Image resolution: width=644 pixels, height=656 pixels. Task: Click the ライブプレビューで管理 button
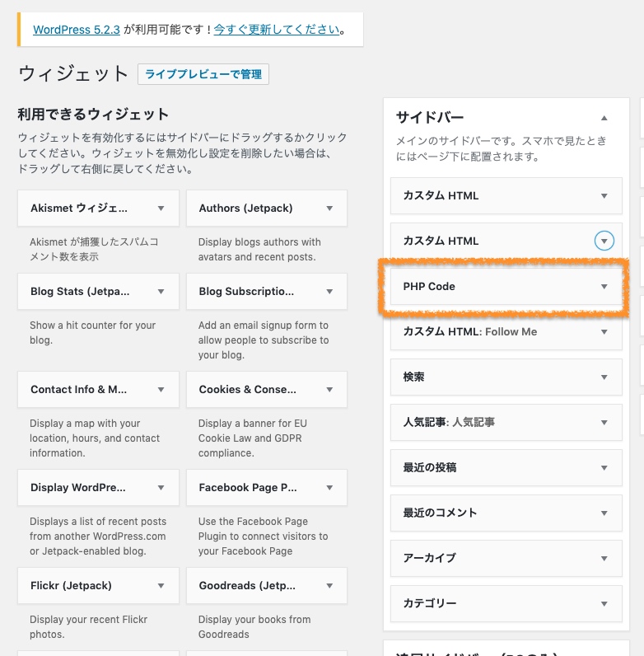(203, 74)
